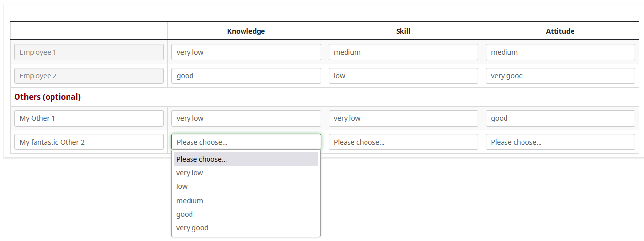Open Employee 2 Knowledge dropdown
The image size is (644, 241).
(x=246, y=76)
